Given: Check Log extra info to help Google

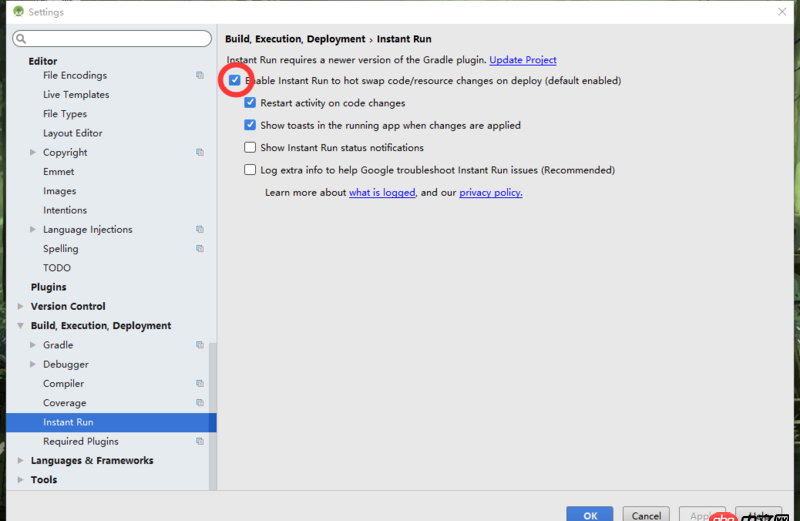Looking at the screenshot, I should point(250,170).
